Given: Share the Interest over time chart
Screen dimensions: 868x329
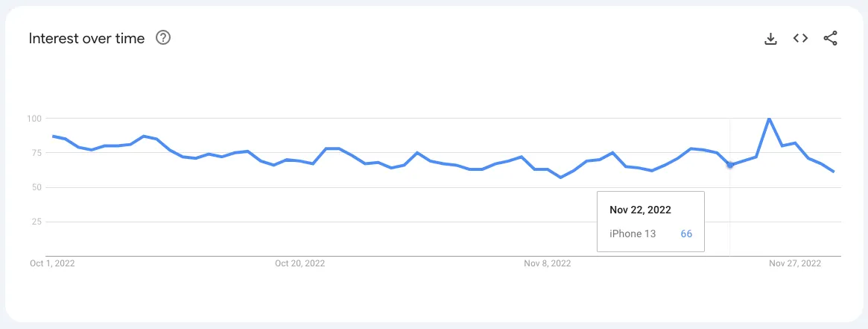Looking at the screenshot, I should pyautogui.click(x=830, y=38).
